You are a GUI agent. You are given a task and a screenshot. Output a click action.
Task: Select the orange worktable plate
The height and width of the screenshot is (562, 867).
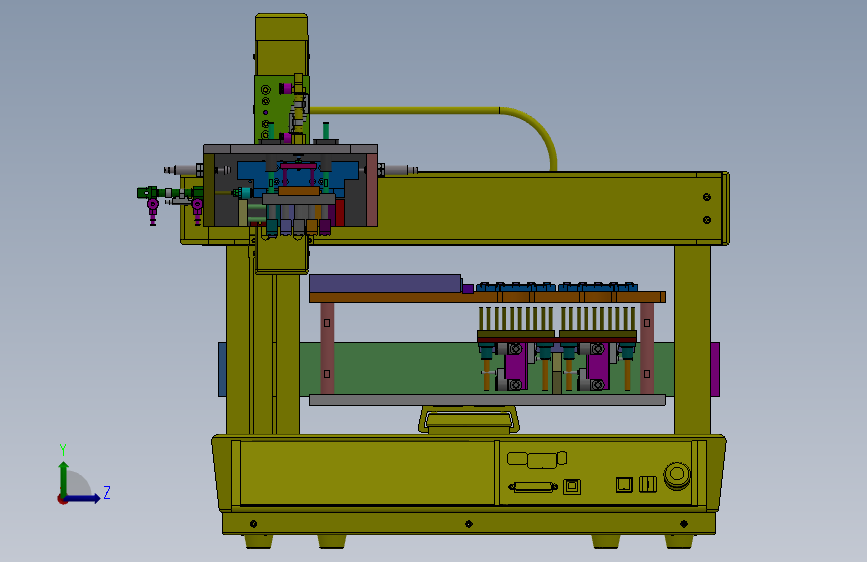(x=487, y=298)
